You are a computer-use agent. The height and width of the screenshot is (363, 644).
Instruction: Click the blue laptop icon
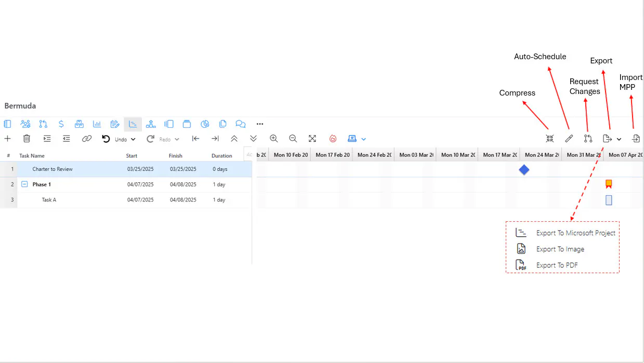click(352, 139)
